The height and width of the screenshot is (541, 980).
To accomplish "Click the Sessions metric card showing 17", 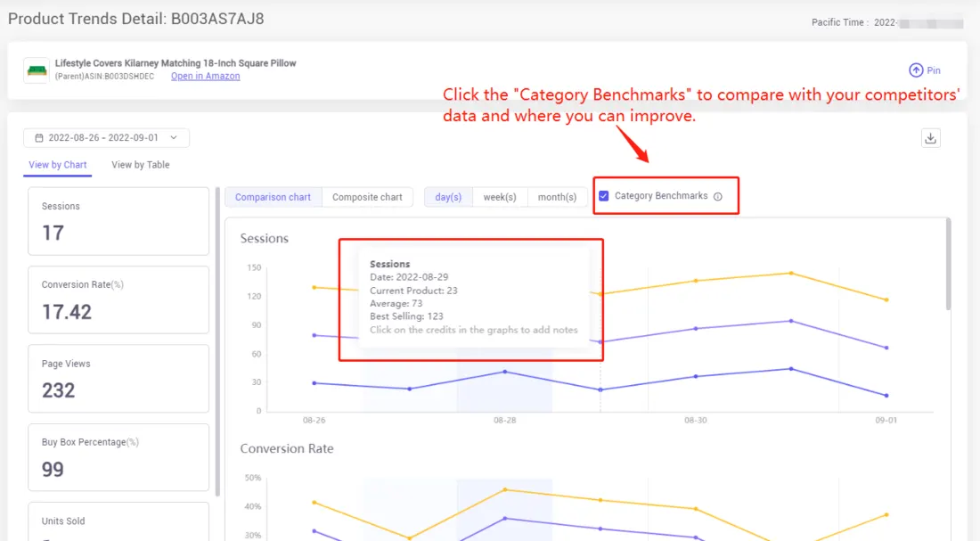I will pos(118,221).
